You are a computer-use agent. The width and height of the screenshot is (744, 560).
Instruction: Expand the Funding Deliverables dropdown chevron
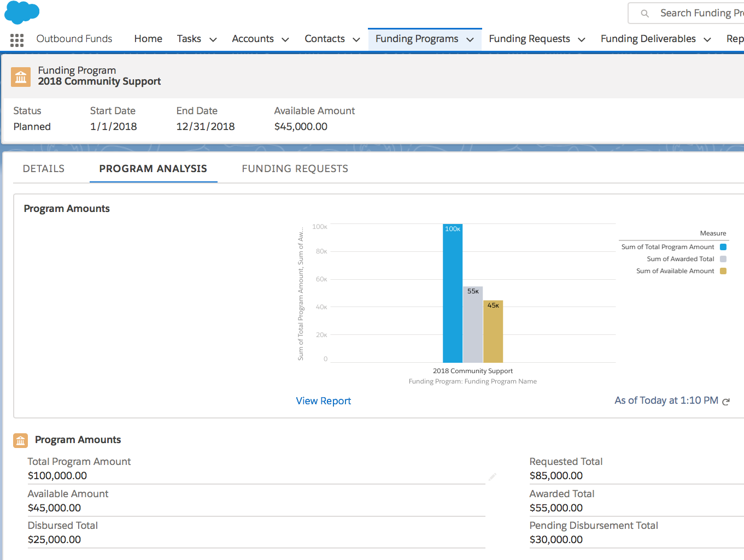707,39
